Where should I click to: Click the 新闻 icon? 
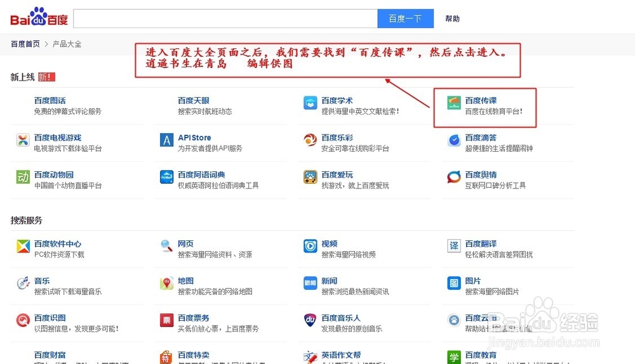311,283
